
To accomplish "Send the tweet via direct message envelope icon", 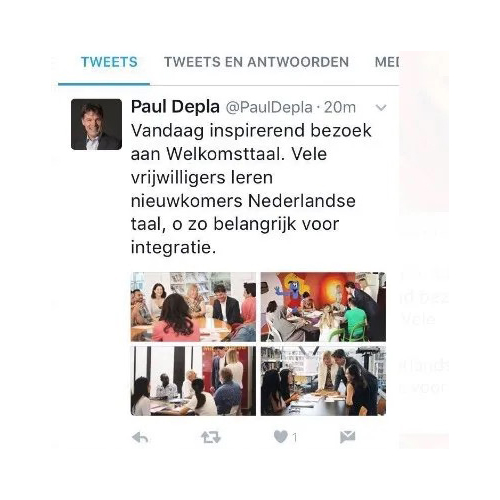I will (x=347, y=437).
